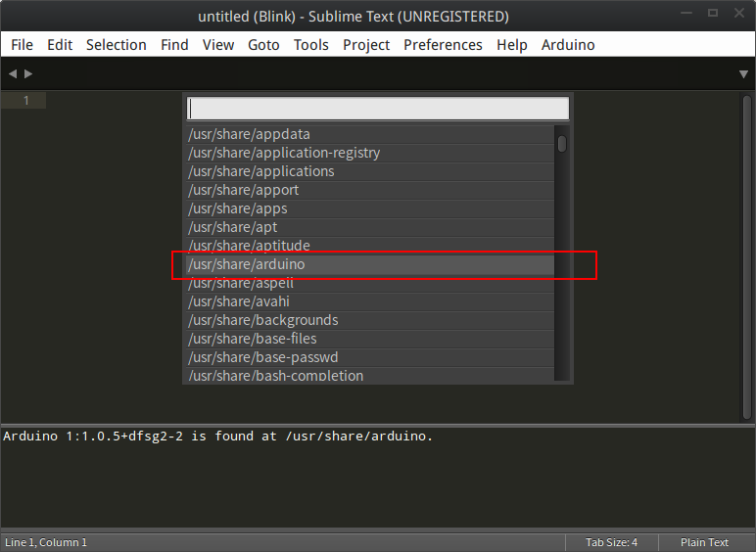Select /usr/share/base-files entry
756x552 pixels.
[370, 339]
